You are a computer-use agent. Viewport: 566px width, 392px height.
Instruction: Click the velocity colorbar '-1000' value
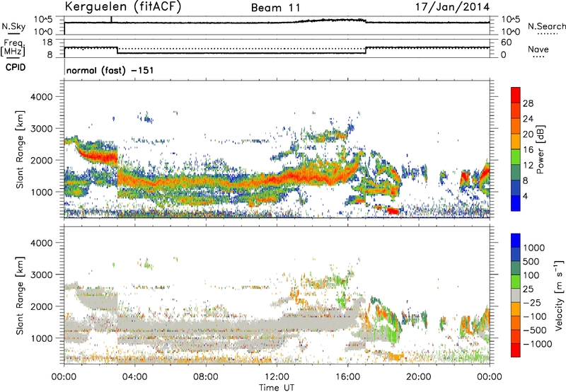(x=537, y=344)
